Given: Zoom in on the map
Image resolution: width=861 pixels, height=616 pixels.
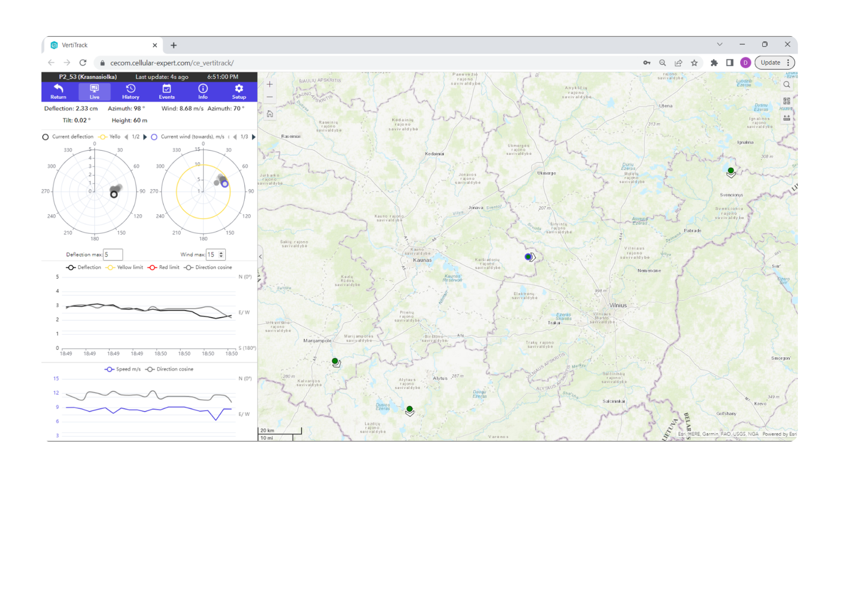Looking at the screenshot, I should click(x=270, y=84).
